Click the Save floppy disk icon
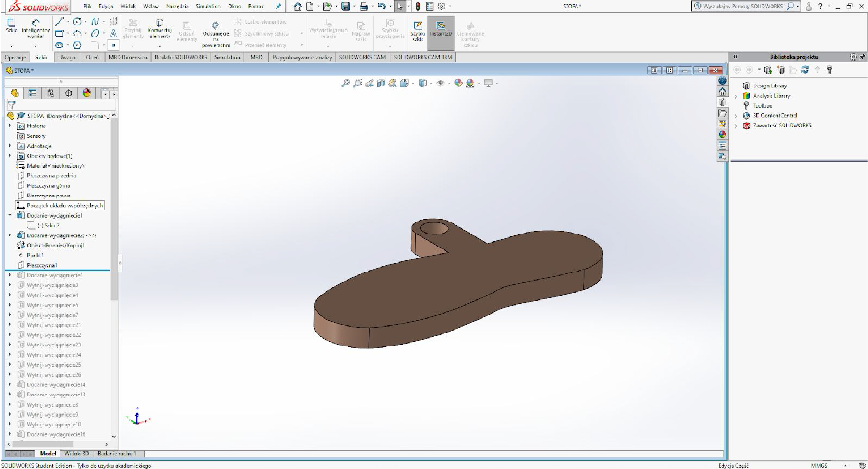The image size is (868, 469). coord(345,7)
